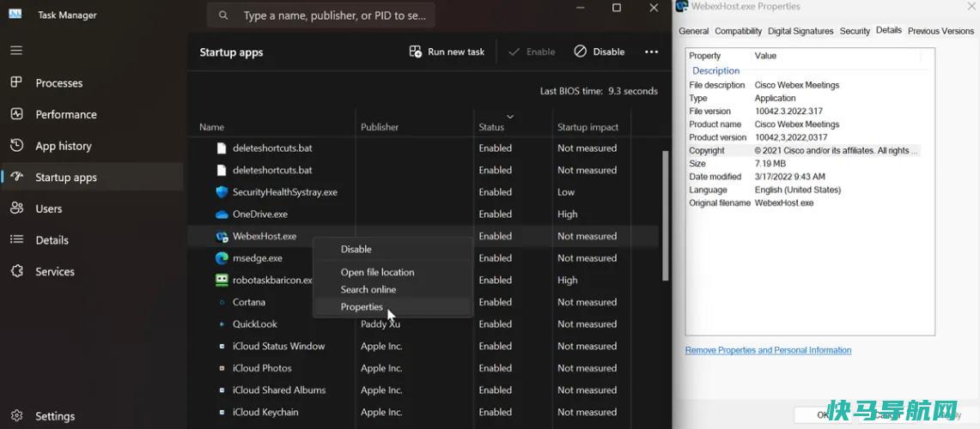The height and width of the screenshot is (429, 980).
Task: Click the Size value 7.19 MB
Action: pos(771,164)
